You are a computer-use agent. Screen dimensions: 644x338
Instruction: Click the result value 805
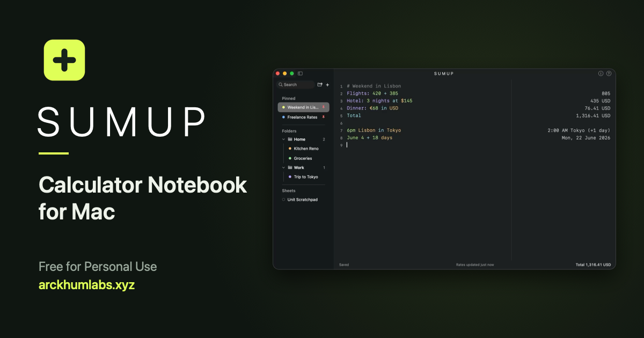606,93
